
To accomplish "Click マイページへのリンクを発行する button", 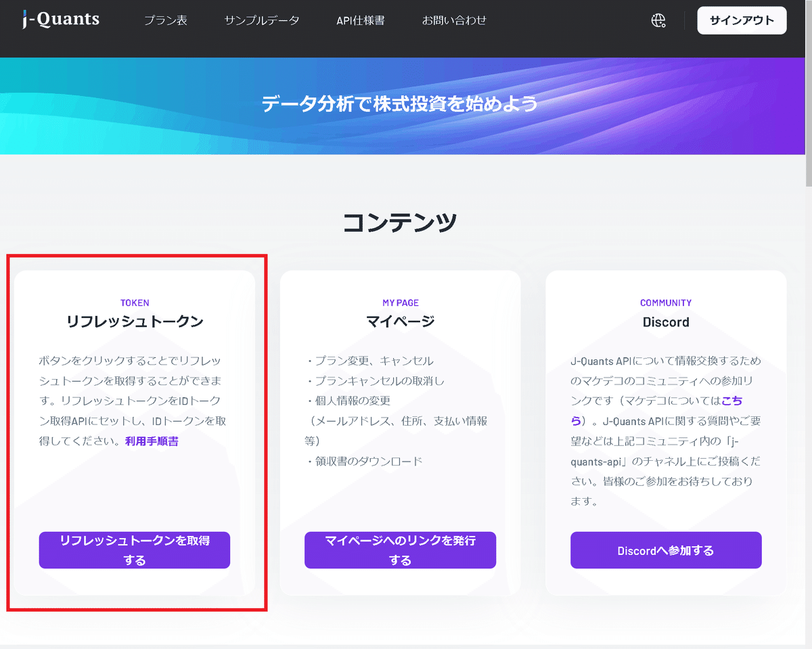I will (x=400, y=550).
